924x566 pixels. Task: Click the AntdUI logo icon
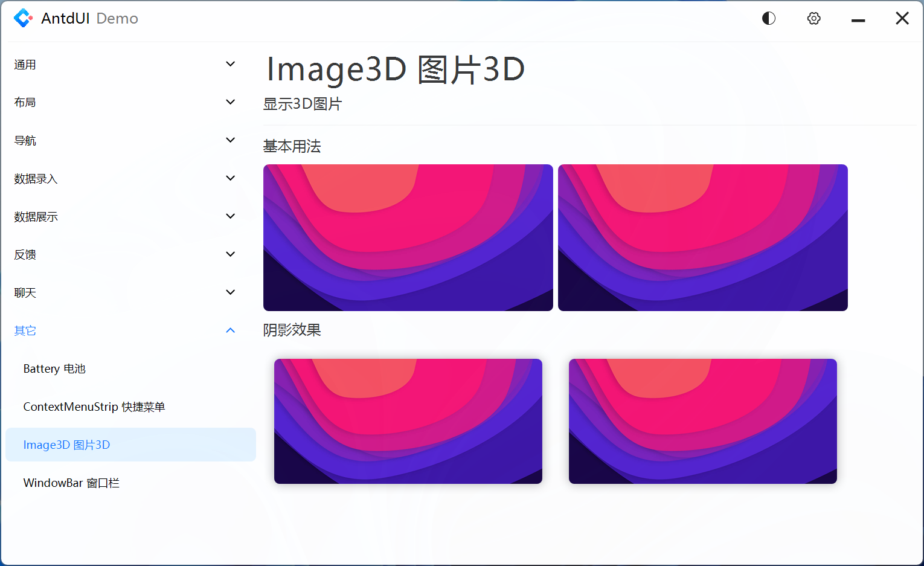(x=23, y=18)
